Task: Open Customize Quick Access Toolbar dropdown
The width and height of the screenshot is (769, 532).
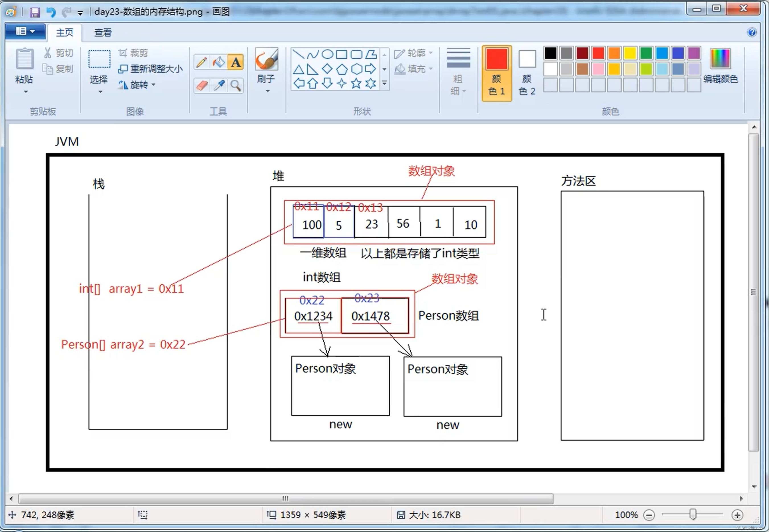Action: point(80,13)
